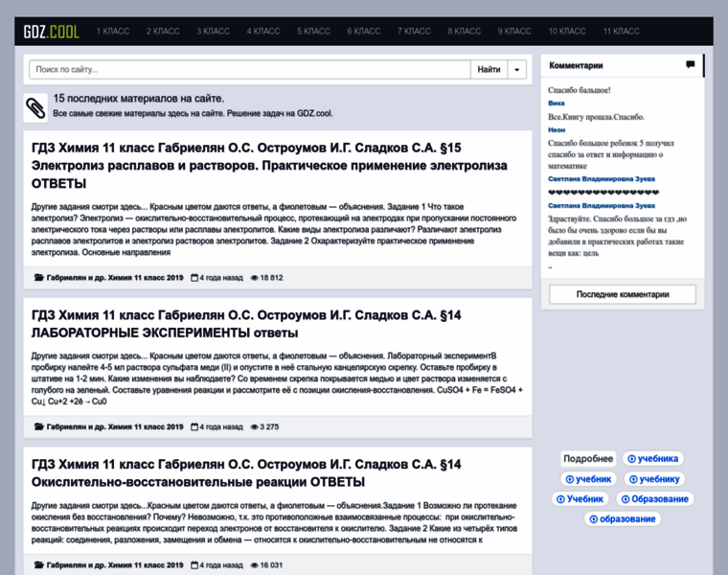Click the lowercase образование tag pill
728x575 pixels.
pyautogui.click(x=622, y=519)
